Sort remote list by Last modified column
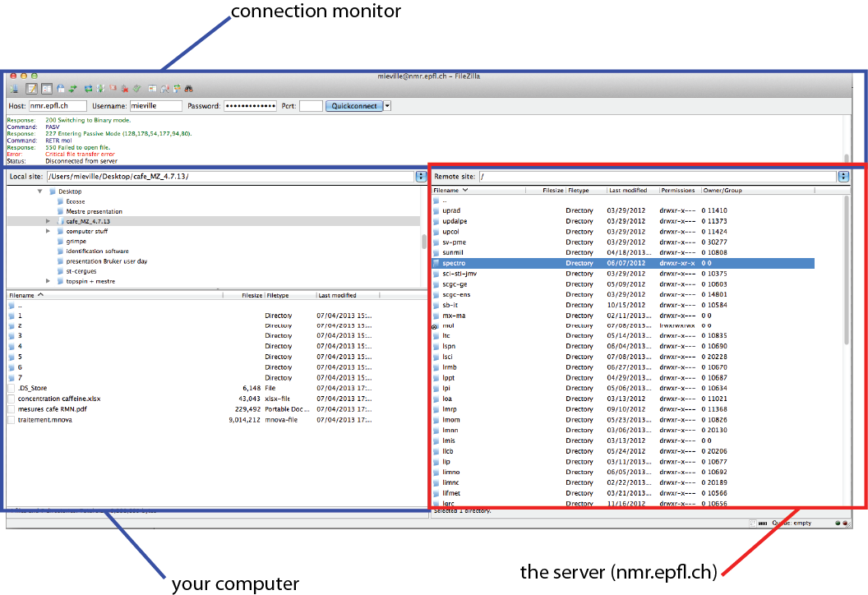The image size is (868, 595). coord(632,191)
